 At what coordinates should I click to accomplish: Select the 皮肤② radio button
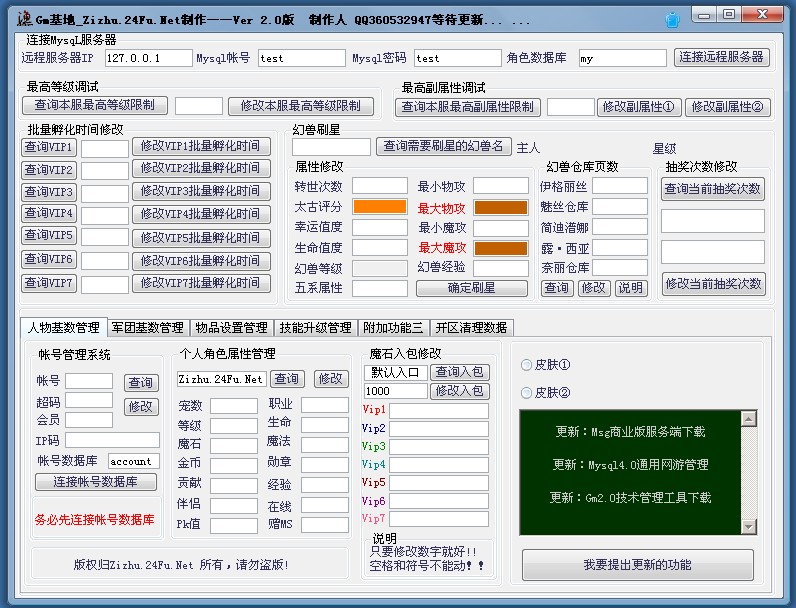pyautogui.click(x=527, y=393)
